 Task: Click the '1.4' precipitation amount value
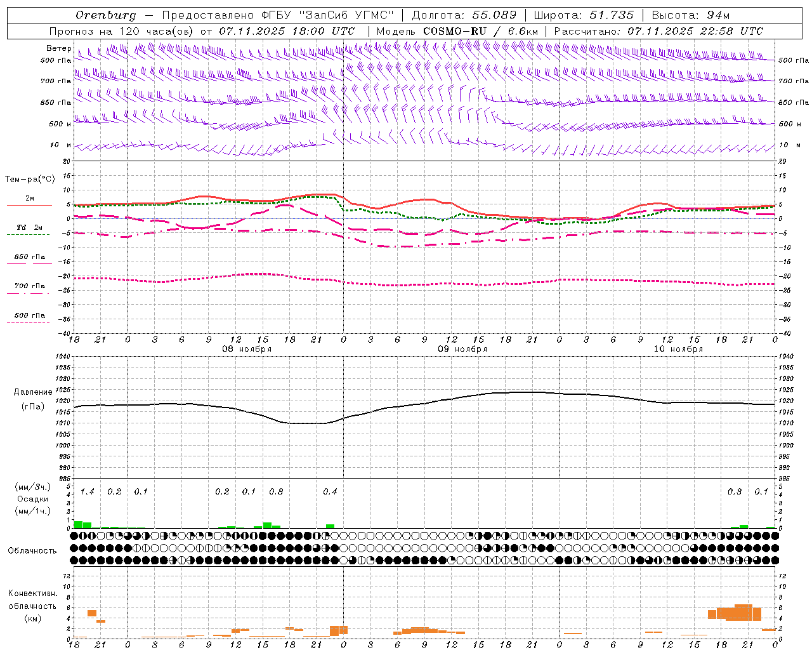tap(87, 491)
